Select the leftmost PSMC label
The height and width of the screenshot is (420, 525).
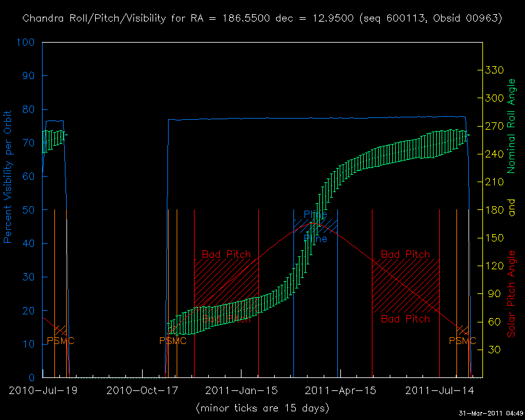[61, 341]
